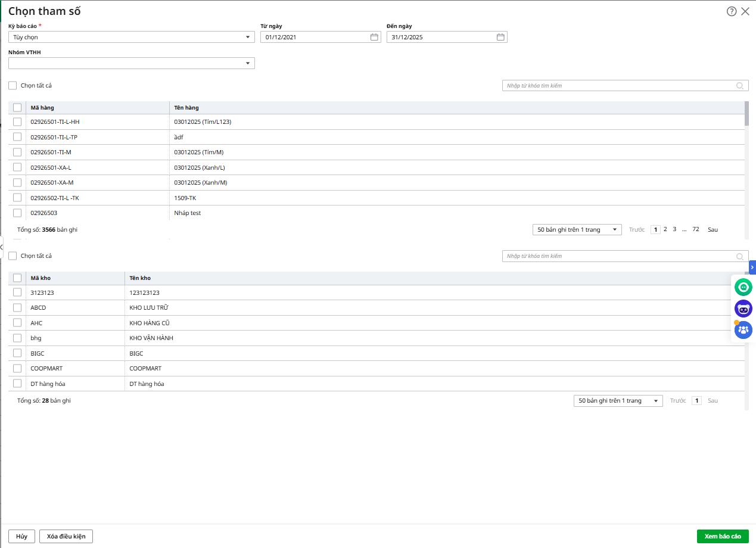Open the green chatbot assistant icon
Image resolution: width=756 pixels, height=548 pixels.
(743, 288)
